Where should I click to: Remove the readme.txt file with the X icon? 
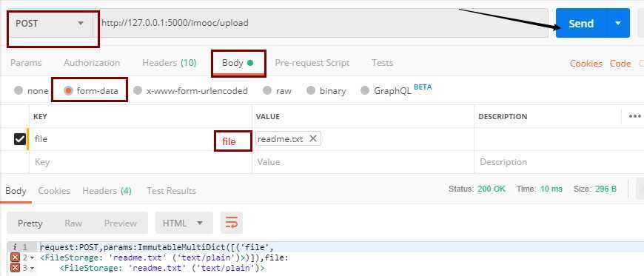313,139
